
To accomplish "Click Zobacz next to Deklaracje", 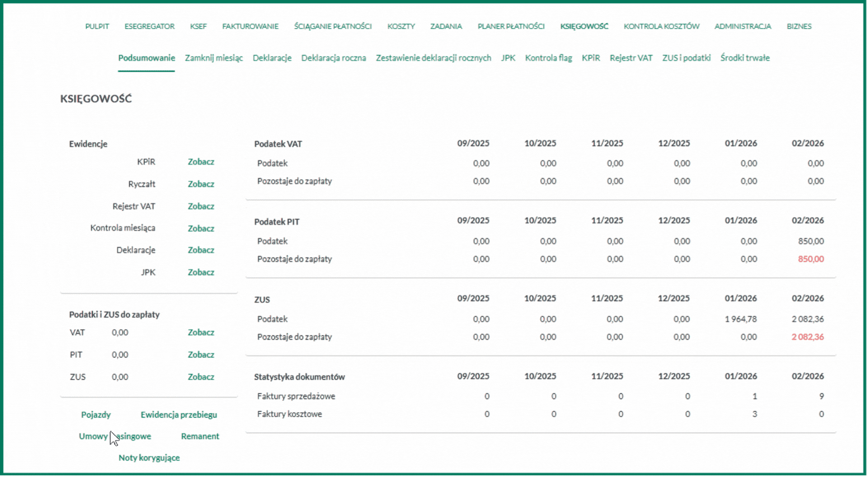I will coord(201,250).
